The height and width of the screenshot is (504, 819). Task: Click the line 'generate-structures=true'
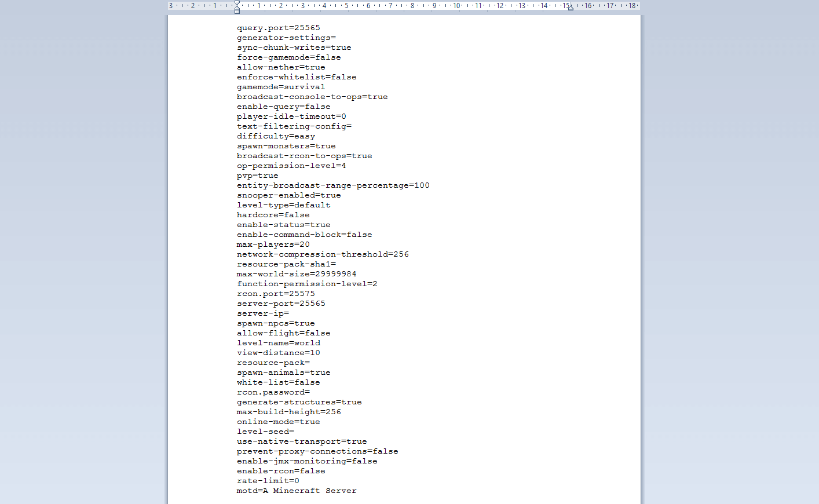click(299, 402)
